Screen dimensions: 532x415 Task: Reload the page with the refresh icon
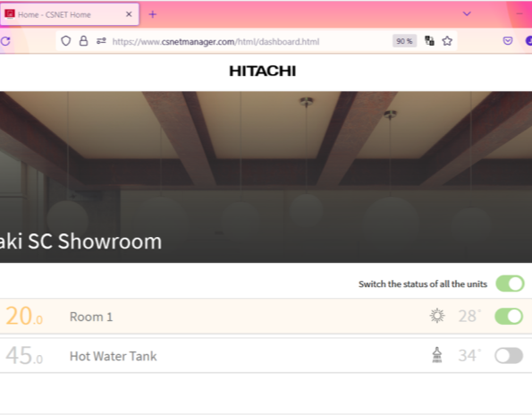(5, 41)
